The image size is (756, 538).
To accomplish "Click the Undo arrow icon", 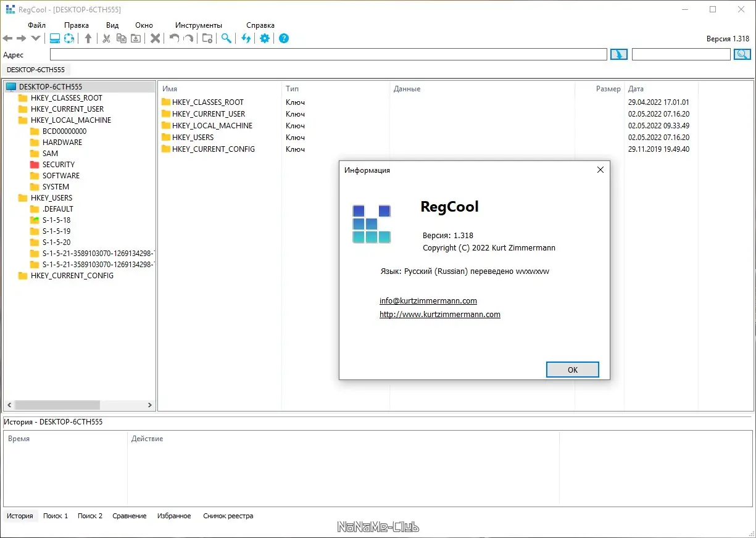I will [175, 38].
